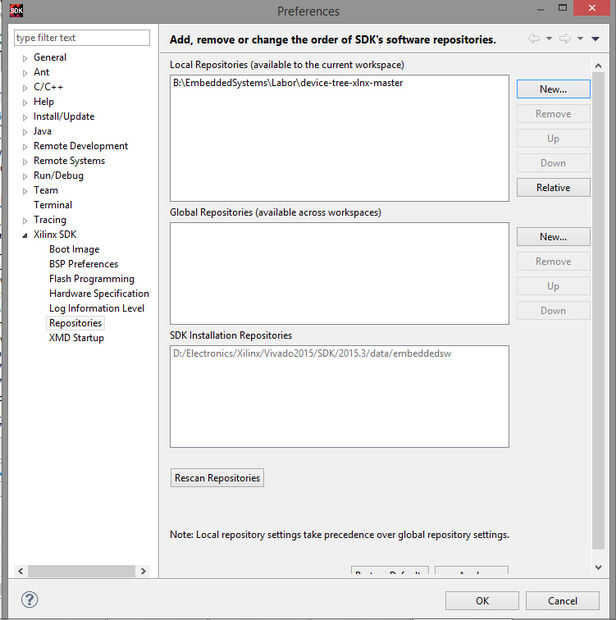Viewport: 616px width, 620px height.
Task: Open the Boot Image preferences page
Action: pos(74,249)
